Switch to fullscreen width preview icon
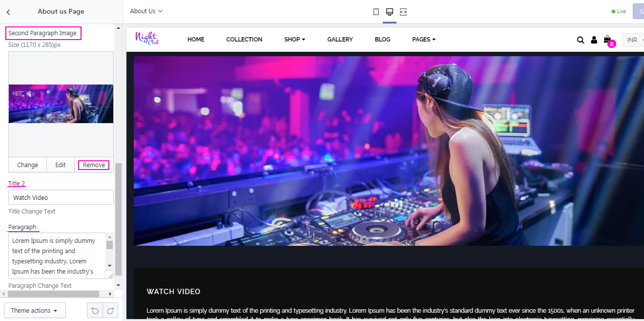 [403, 12]
